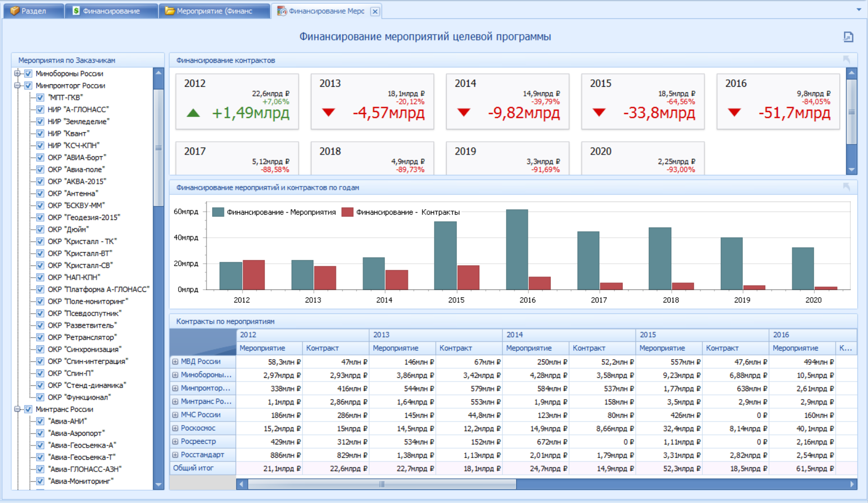This screenshot has height=503, width=868.
Task: Expand the МЧС России table row
Action: tap(175, 415)
